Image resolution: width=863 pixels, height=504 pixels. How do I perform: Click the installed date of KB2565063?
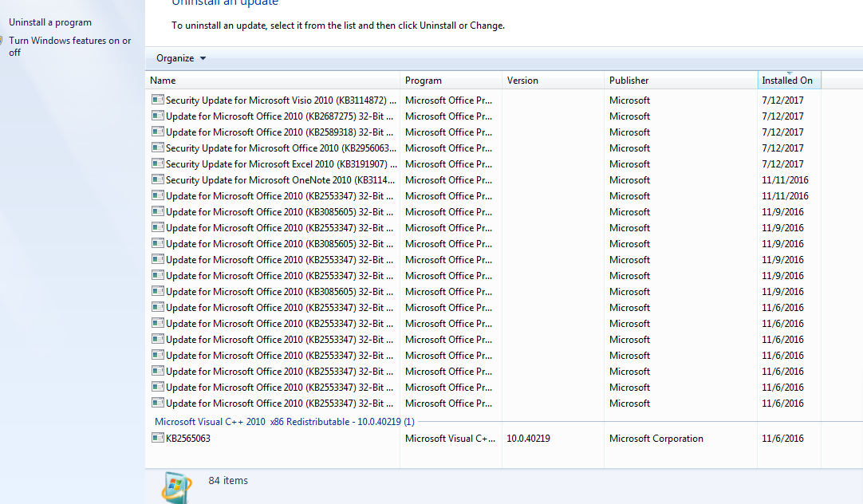click(782, 439)
